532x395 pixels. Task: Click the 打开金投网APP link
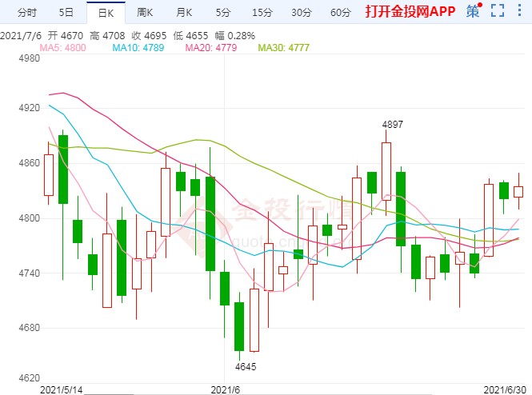tap(410, 12)
